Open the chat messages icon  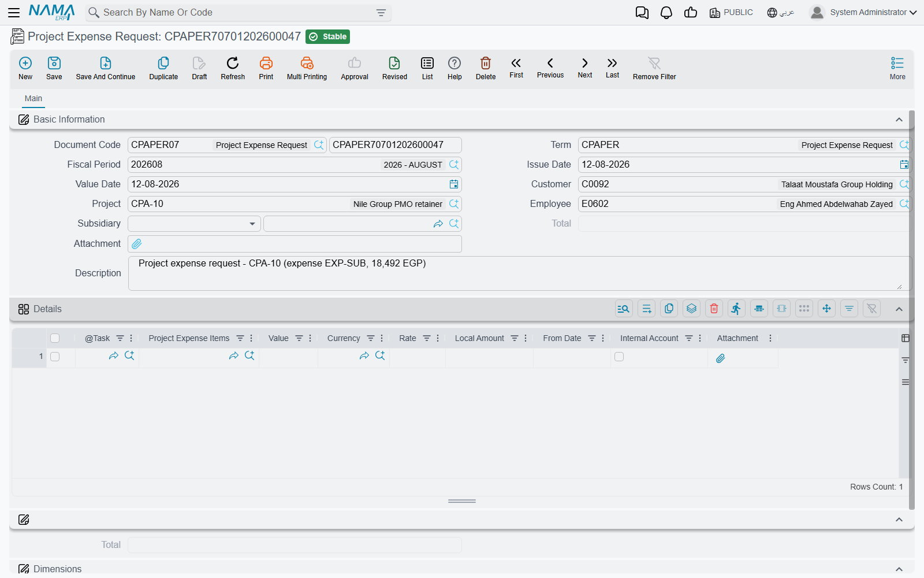click(x=642, y=13)
